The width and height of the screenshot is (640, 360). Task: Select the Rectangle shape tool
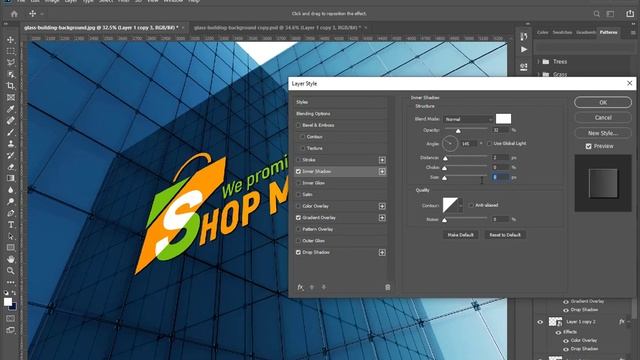pyautogui.click(x=11, y=247)
